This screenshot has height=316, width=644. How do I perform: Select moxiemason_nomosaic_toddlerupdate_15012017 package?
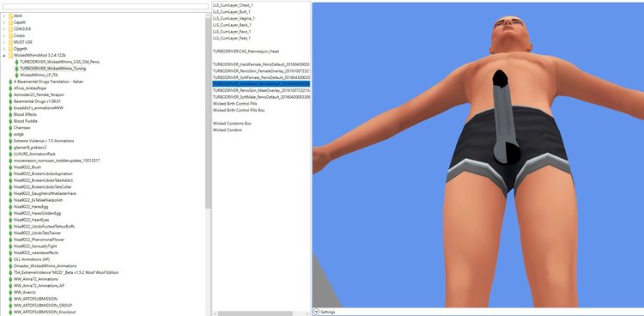tap(57, 161)
